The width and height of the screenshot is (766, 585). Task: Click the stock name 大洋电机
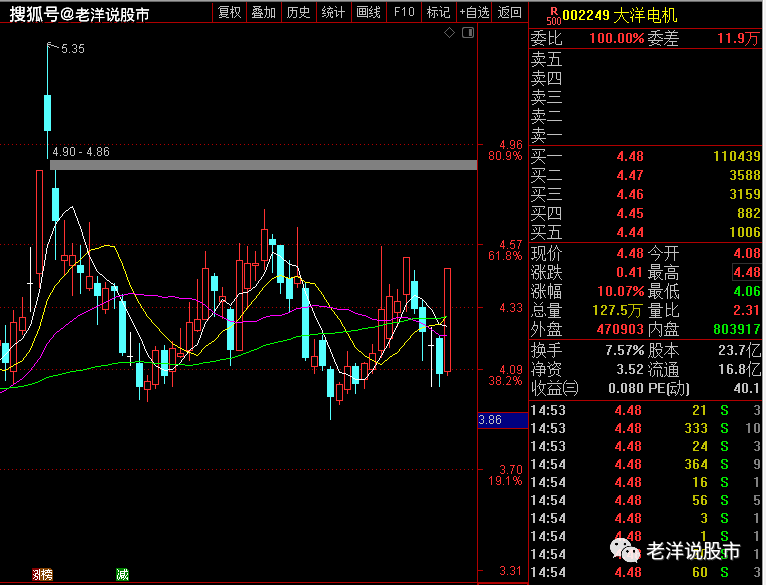(x=645, y=15)
